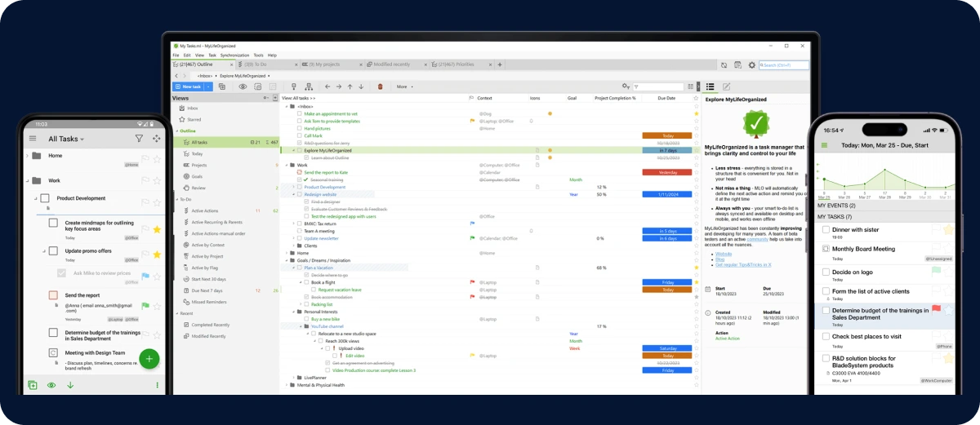Image resolution: width=980 pixels, height=425 pixels.
Task: Open Get regular Tips&Tricks in X link
Action: [x=743, y=265]
